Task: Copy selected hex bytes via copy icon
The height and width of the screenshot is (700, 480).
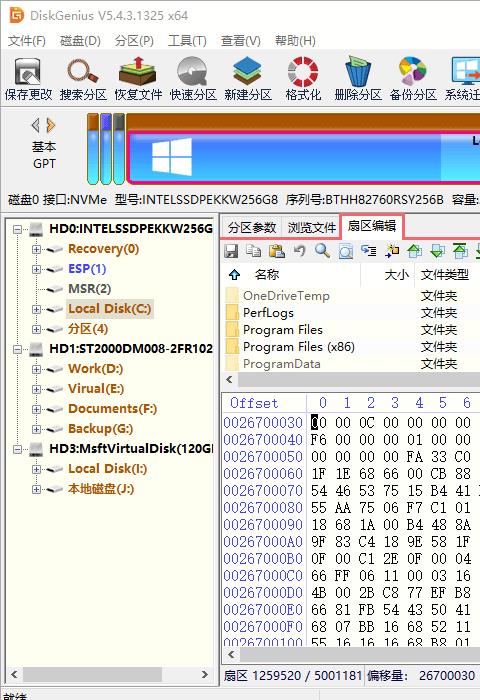Action: pyautogui.click(x=254, y=251)
